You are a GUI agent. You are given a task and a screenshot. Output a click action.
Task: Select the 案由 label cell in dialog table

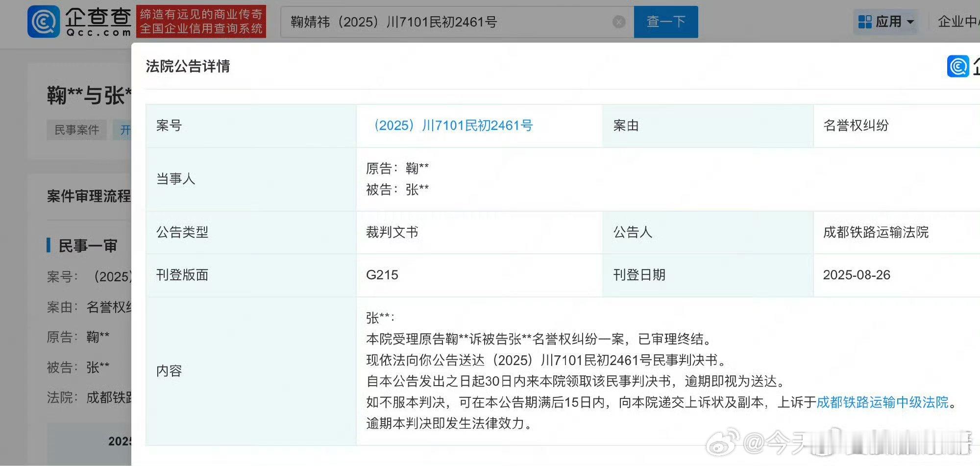(x=708, y=125)
